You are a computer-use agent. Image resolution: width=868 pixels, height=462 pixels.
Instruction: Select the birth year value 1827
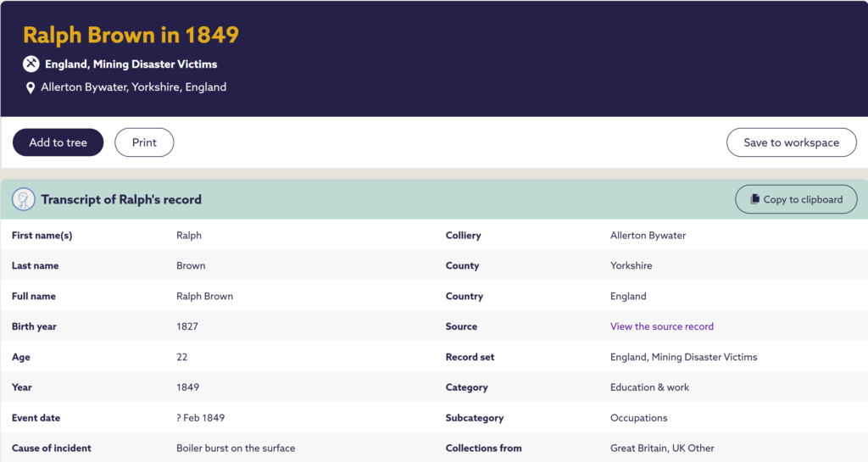(x=187, y=326)
